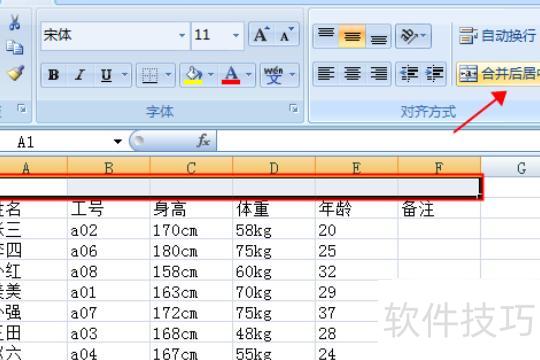This screenshot has width=540, height=360.
Task: Click cell with value a02
Action: [109, 229]
